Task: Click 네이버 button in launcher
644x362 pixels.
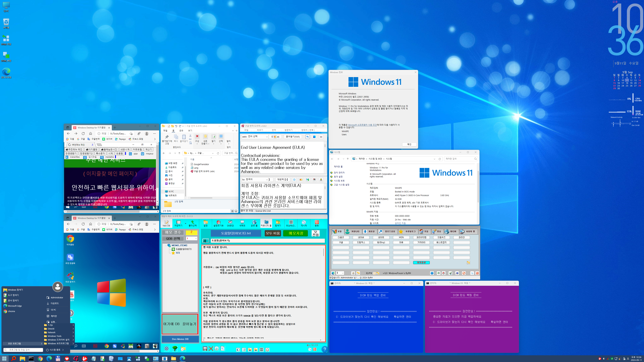Action: pos(361,237)
